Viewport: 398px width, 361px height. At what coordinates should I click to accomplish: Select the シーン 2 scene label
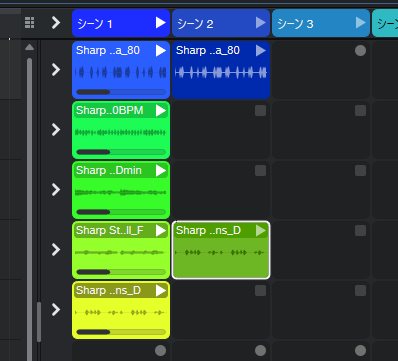coord(195,24)
